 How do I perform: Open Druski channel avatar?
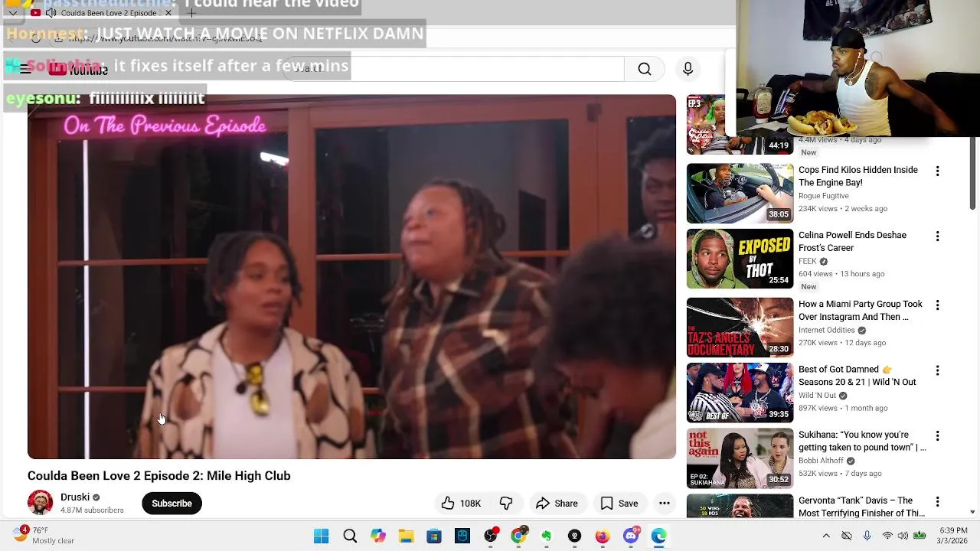[x=40, y=503]
